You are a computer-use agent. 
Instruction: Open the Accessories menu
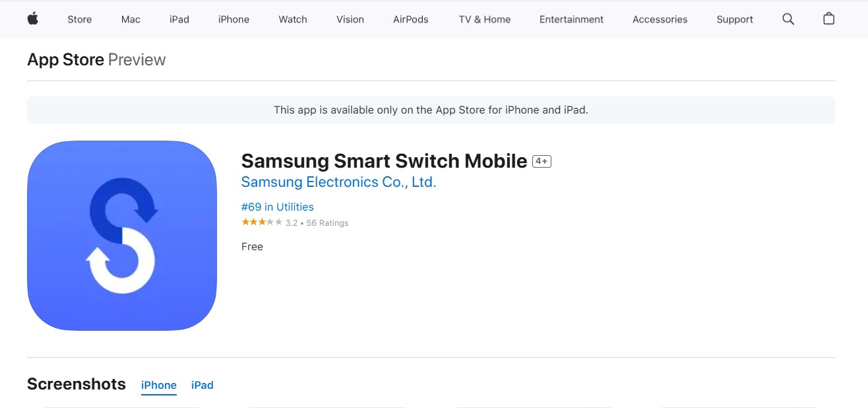point(660,19)
